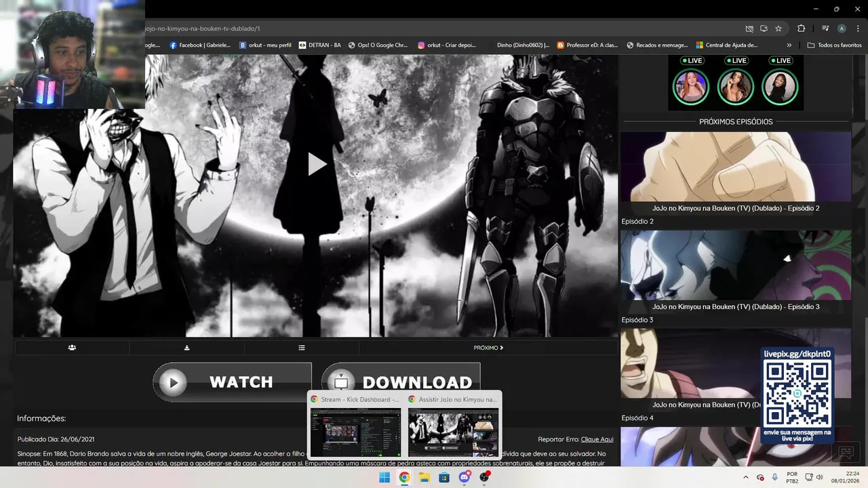
Task: Click the 'PRÓXIMOS EPISÓDIOS' heading
Action: point(736,122)
